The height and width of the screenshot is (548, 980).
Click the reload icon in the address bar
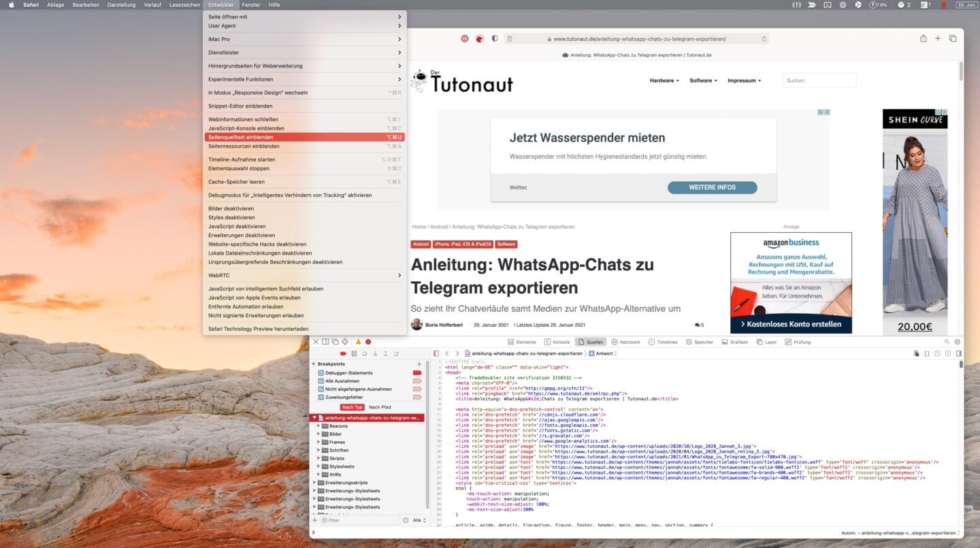764,39
